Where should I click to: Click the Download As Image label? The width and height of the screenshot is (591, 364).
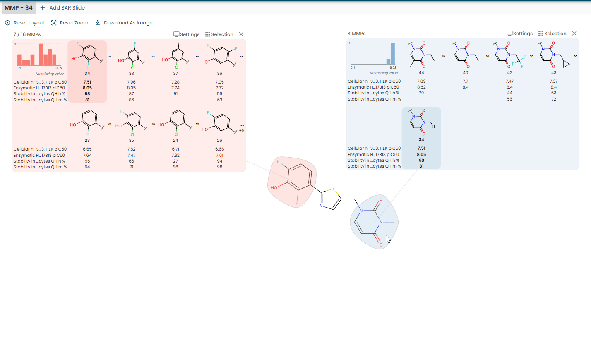click(128, 23)
